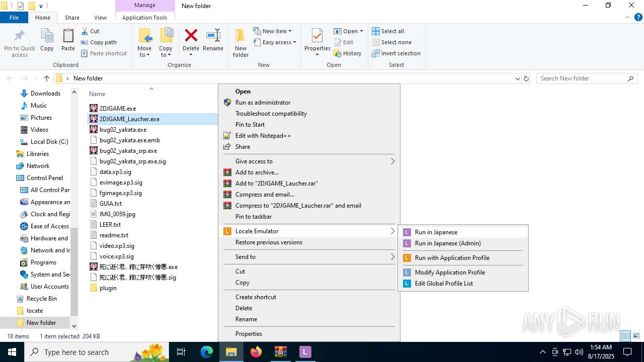Open Downloads in navigation pane
The image size is (644, 362).
45,94
